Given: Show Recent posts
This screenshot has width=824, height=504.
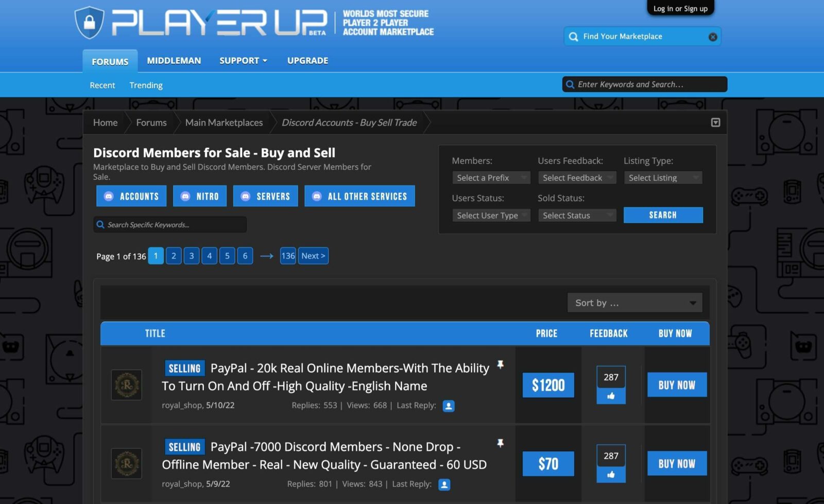Looking at the screenshot, I should click(102, 85).
